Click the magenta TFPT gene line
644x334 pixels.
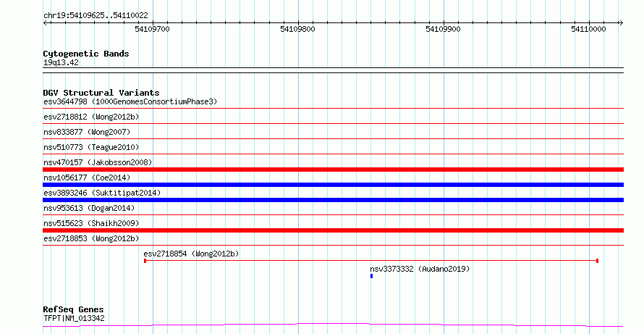333,325
